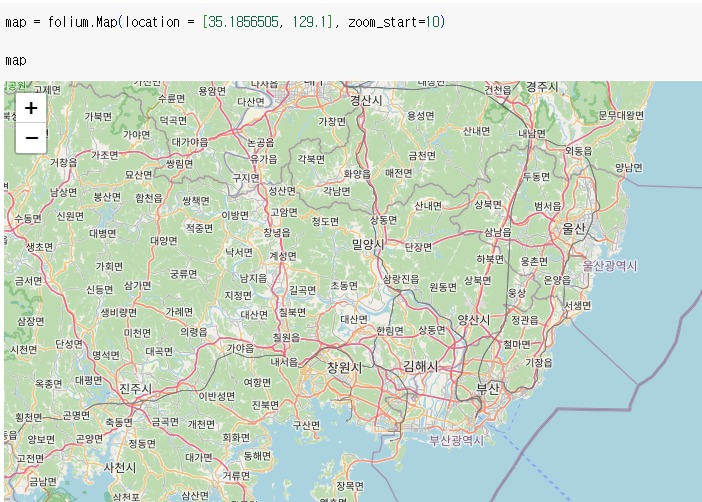Click the folium.Map code line

point(225,22)
